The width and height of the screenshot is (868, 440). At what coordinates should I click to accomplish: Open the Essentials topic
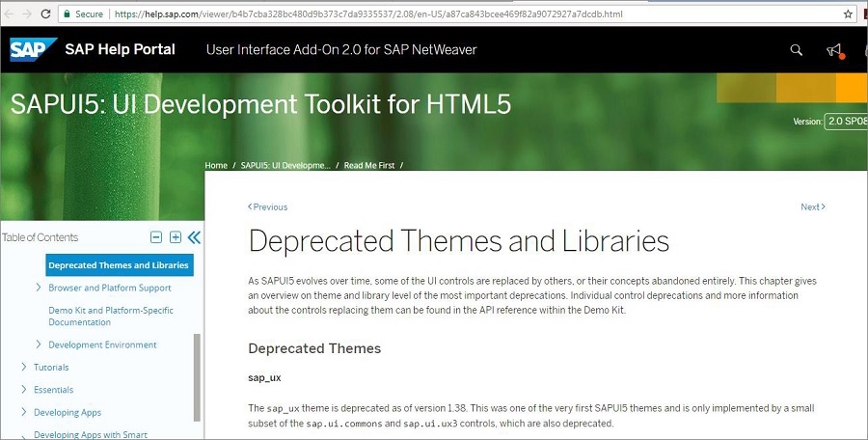53,390
